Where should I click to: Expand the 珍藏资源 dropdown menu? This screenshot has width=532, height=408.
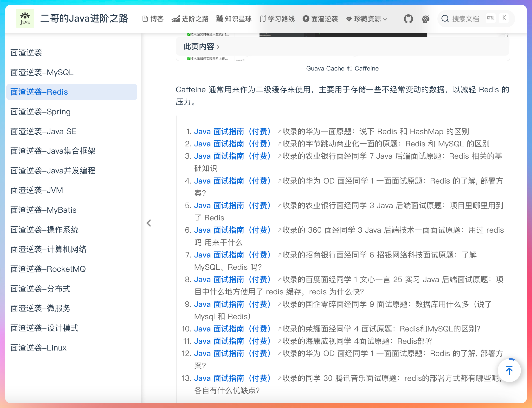click(367, 19)
